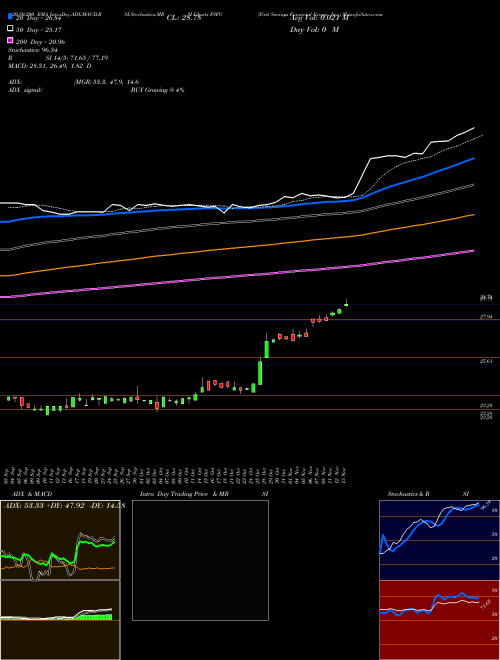Click the 'BUY Growing @ 4%' signal text
Viewport: 500px width, 660px height.
tap(157, 90)
